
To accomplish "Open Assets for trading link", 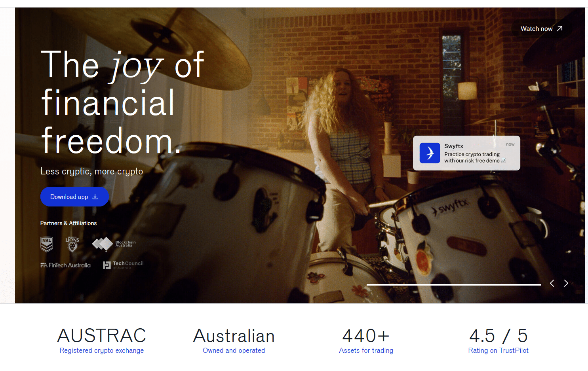I will [x=366, y=350].
